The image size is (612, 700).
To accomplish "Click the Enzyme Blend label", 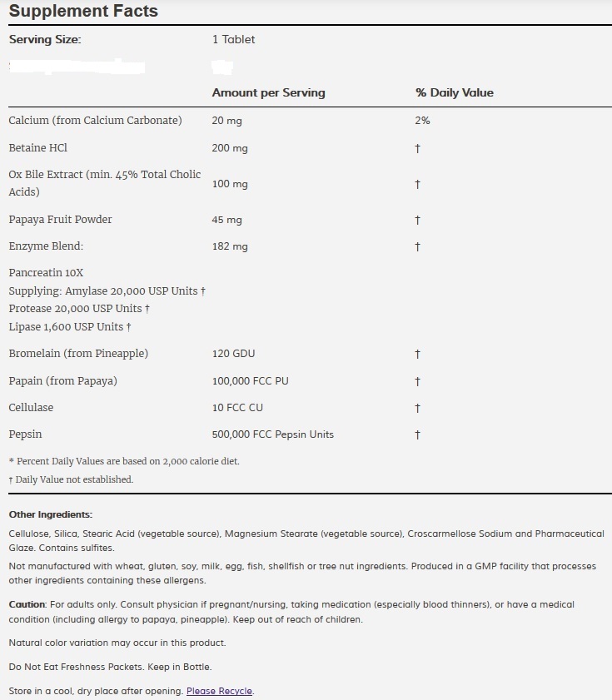I will point(46,246).
